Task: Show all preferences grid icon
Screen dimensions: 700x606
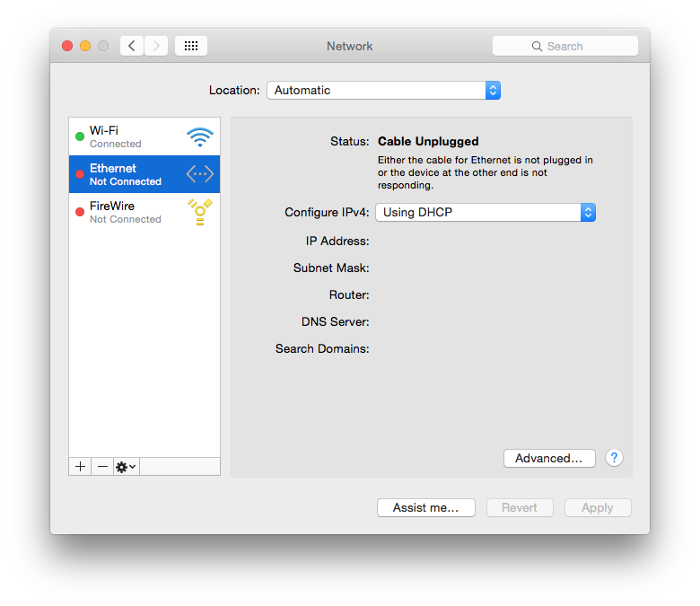Action: pyautogui.click(x=191, y=46)
